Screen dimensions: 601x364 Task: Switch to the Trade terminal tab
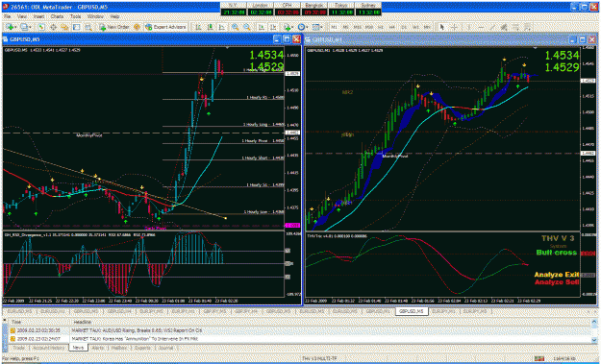tap(19, 348)
